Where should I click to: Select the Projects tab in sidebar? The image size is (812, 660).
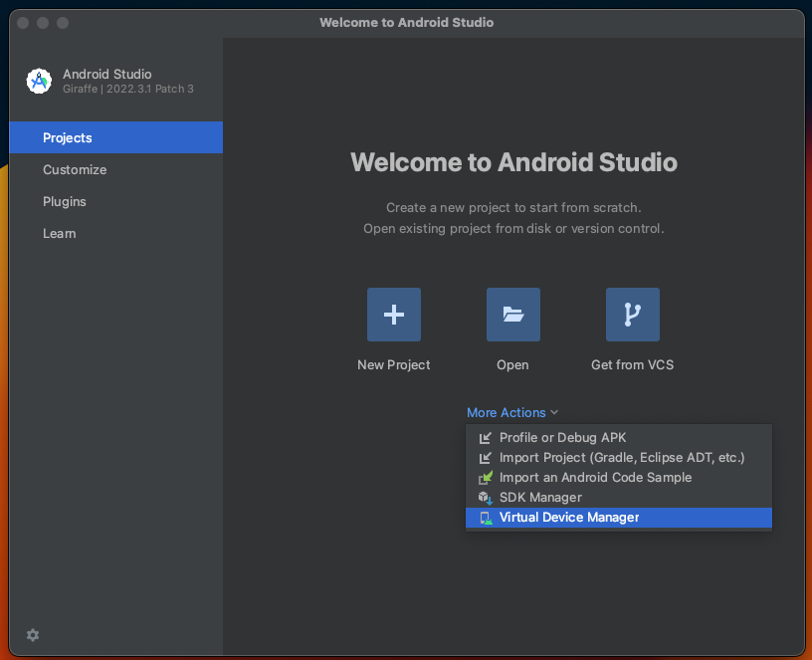pos(116,137)
